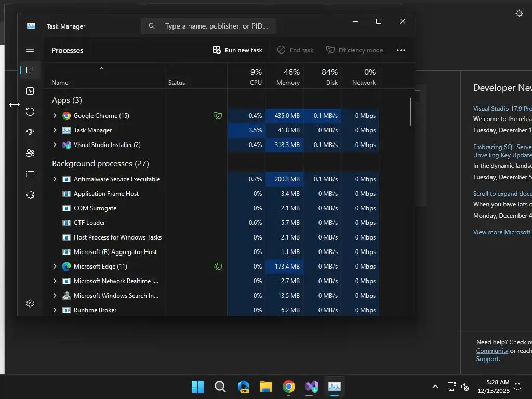Screen dimensions: 532x399
Task: Click the Google Chrome process icon
Action: [x=66, y=116]
